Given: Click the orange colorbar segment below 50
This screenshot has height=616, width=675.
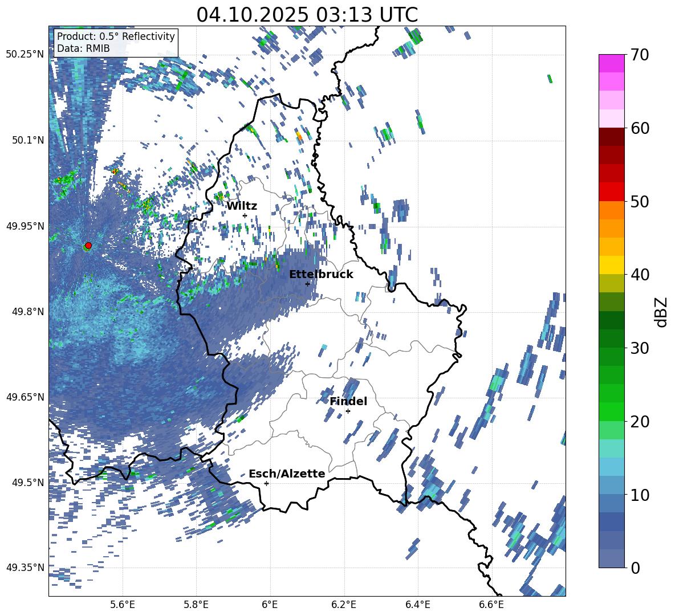Looking at the screenshot, I should [x=611, y=210].
